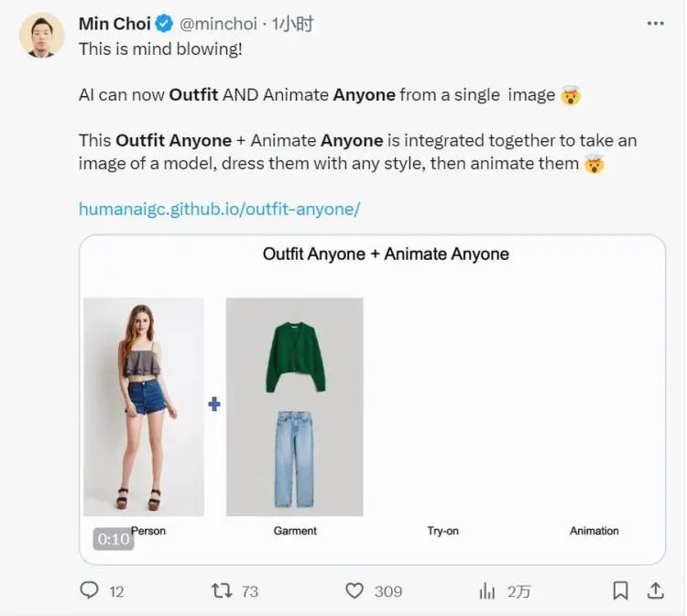The width and height of the screenshot is (687, 616).
Task: Click the green sweater garment image
Action: coord(295,356)
